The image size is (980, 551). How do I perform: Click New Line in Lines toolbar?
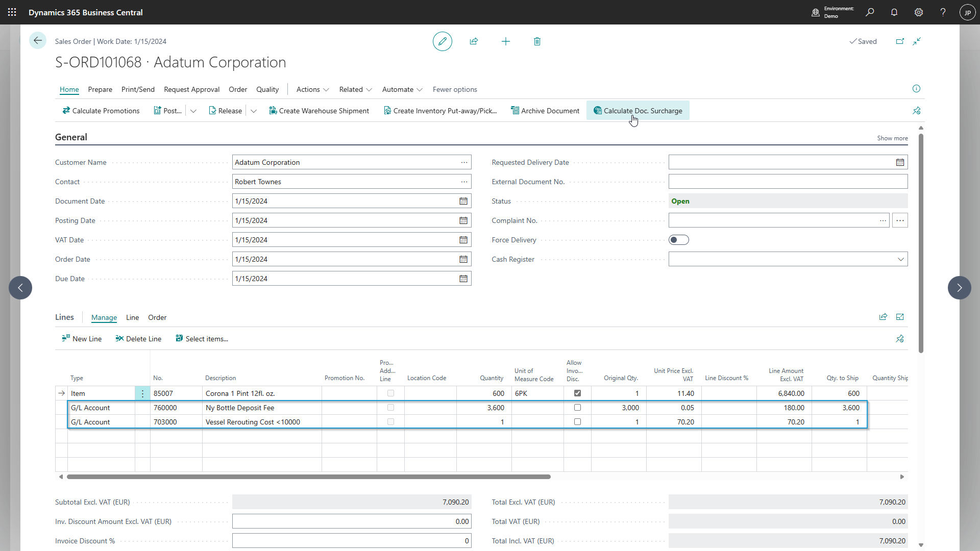(82, 339)
